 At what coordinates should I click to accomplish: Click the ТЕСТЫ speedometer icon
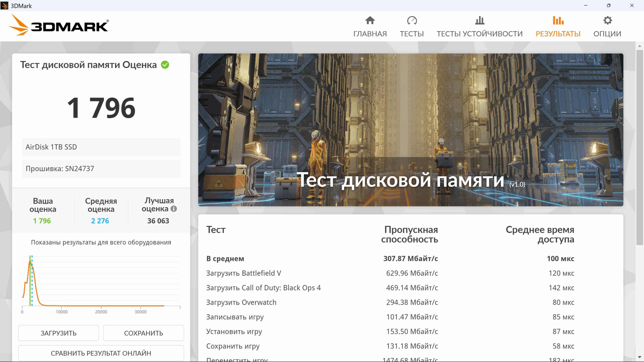pyautogui.click(x=412, y=20)
